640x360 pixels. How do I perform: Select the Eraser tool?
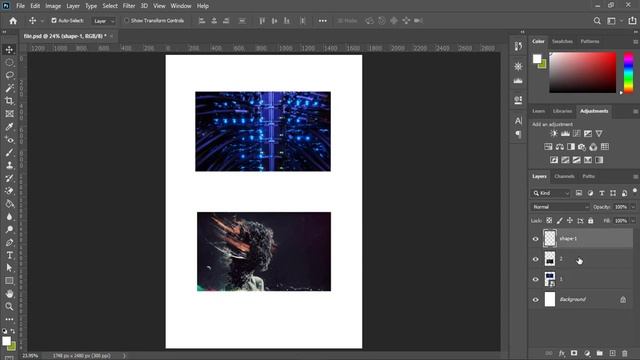(9, 191)
